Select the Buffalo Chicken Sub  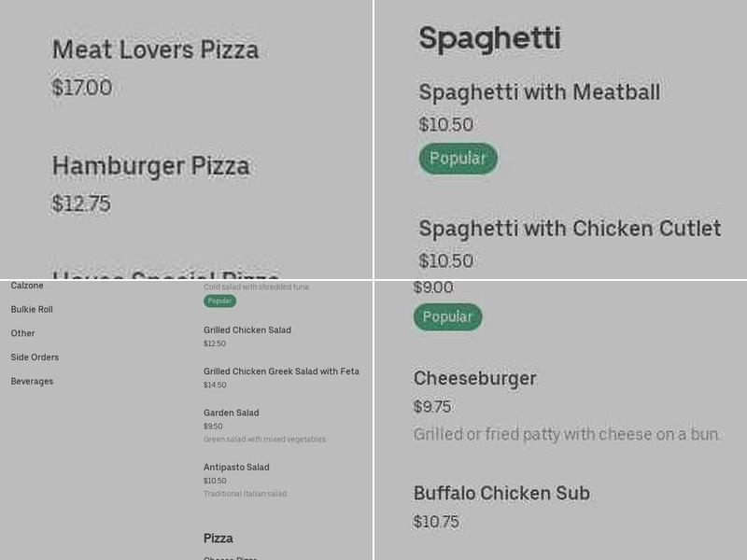coord(503,493)
